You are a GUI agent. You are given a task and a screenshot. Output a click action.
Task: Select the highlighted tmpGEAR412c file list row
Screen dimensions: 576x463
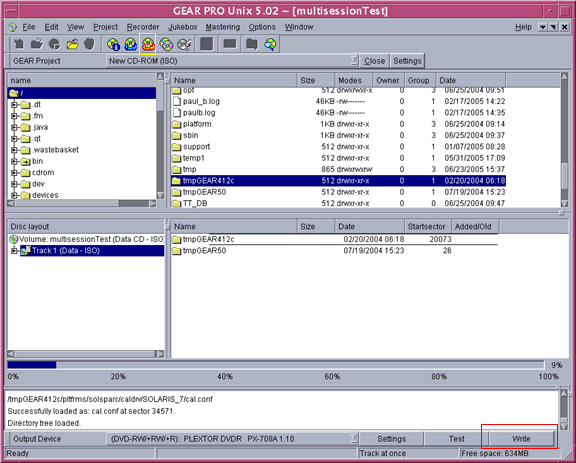pyautogui.click(x=338, y=181)
